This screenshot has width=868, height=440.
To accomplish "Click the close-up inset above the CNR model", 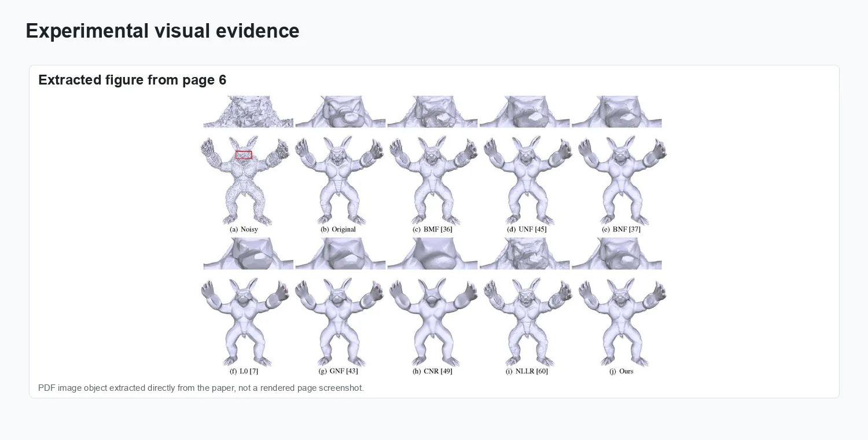I will click(x=432, y=254).
